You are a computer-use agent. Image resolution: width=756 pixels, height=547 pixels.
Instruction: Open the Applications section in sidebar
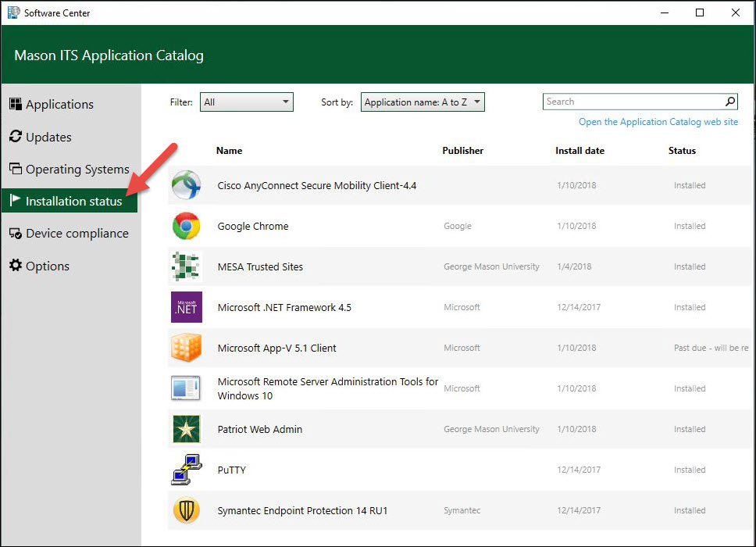(x=59, y=105)
